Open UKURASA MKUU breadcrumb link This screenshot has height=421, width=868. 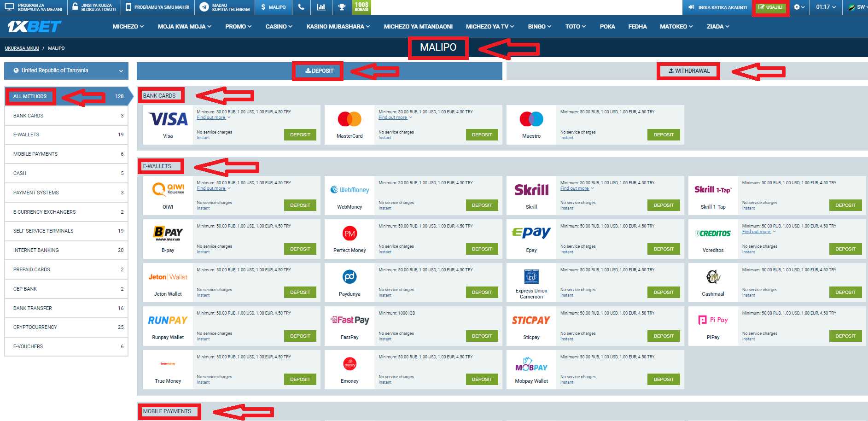pos(22,48)
